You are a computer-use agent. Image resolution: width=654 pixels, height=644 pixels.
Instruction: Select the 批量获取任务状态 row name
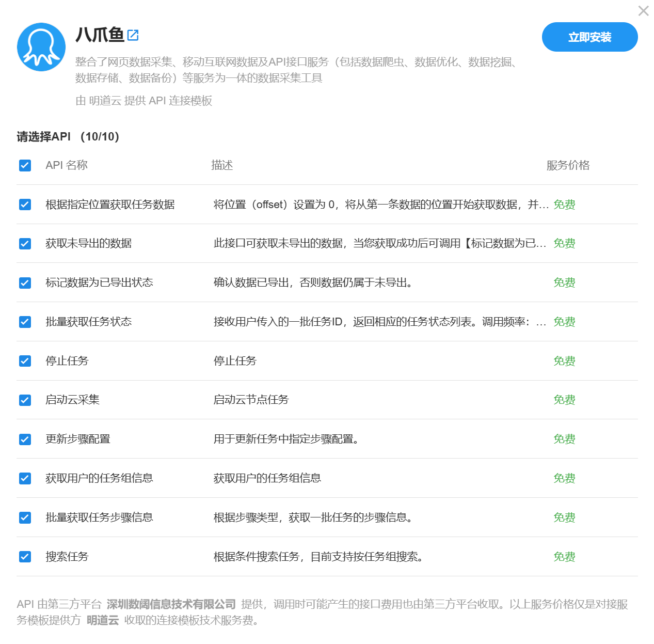coord(88,322)
